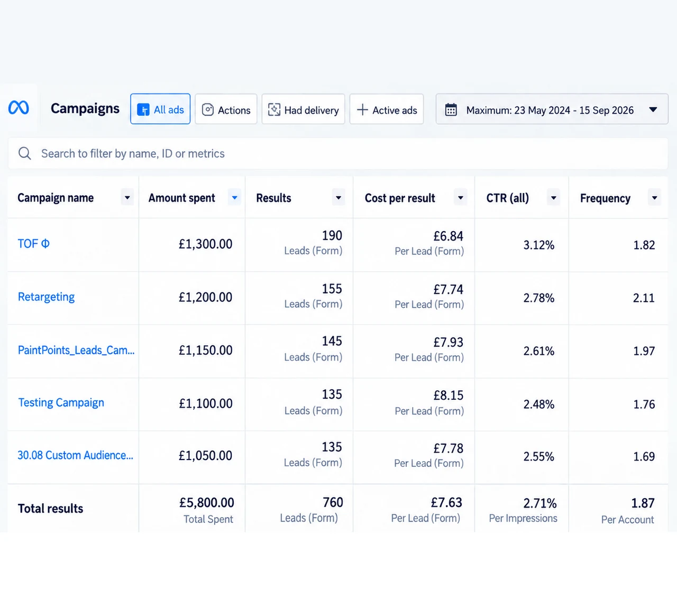The height and width of the screenshot is (616, 677).
Task: Open Results column dropdown arrow
Action: click(x=338, y=198)
